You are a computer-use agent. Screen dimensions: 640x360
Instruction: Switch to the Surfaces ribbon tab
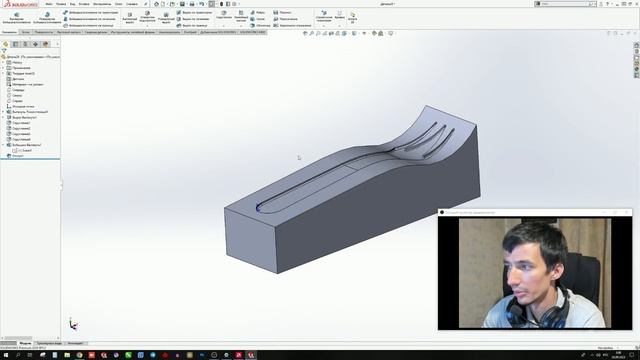[x=43, y=32]
